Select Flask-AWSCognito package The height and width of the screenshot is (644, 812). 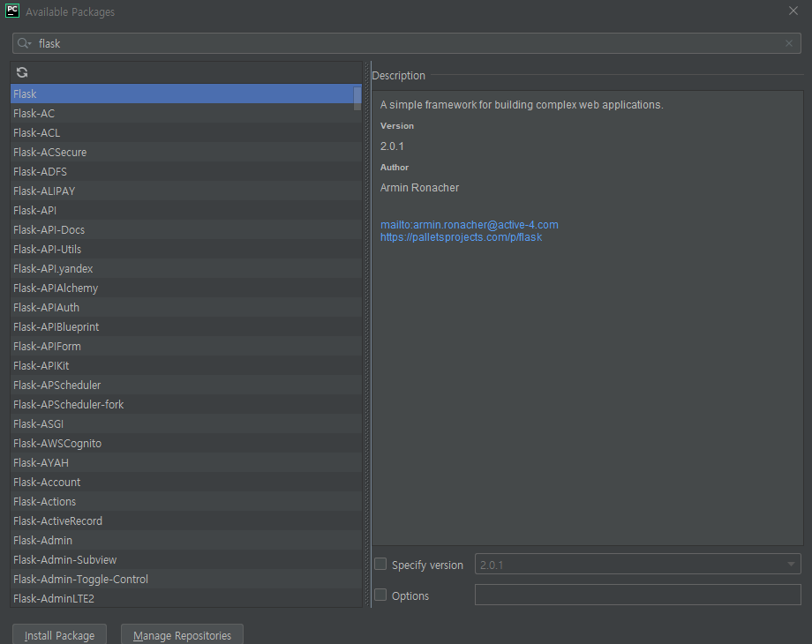click(186, 443)
